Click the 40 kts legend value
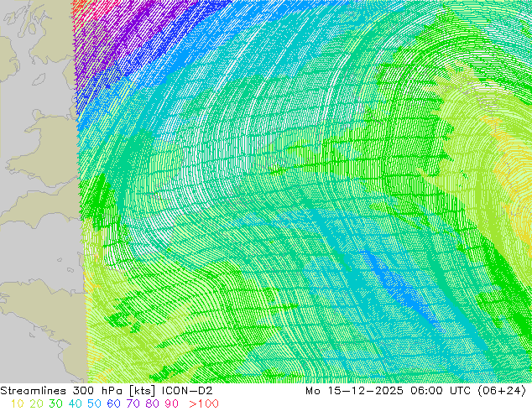The width and height of the screenshot is (532, 411). point(75,403)
